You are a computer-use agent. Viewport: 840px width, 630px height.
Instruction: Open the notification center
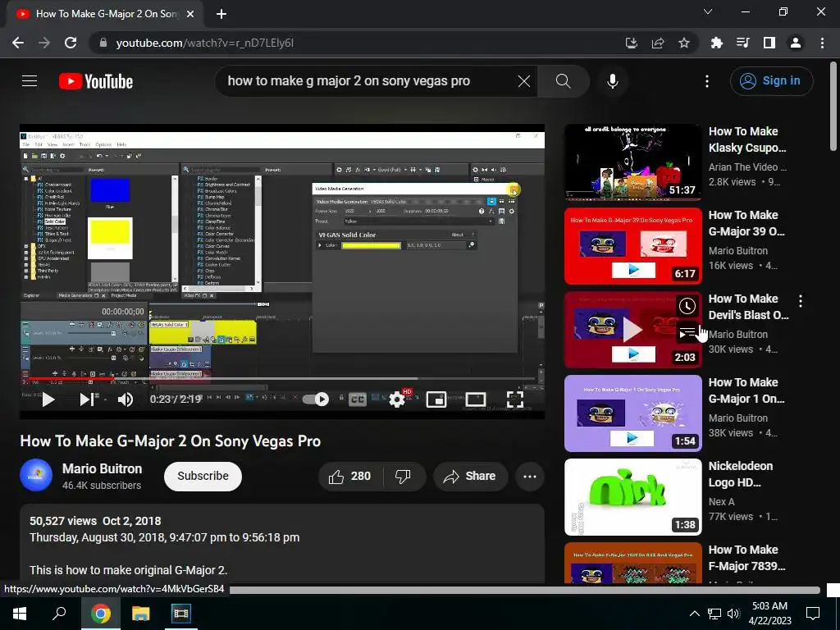(813, 614)
